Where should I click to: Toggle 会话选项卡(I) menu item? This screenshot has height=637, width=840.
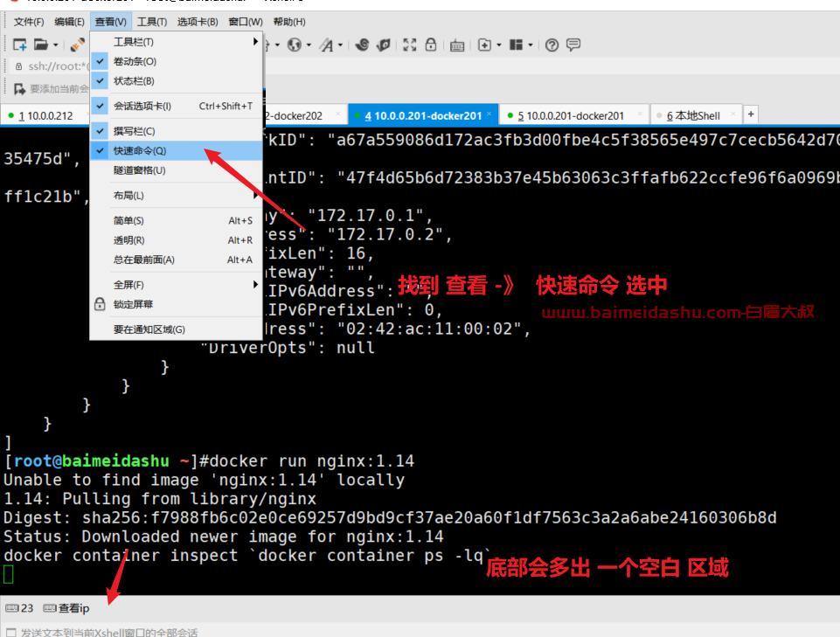177,106
